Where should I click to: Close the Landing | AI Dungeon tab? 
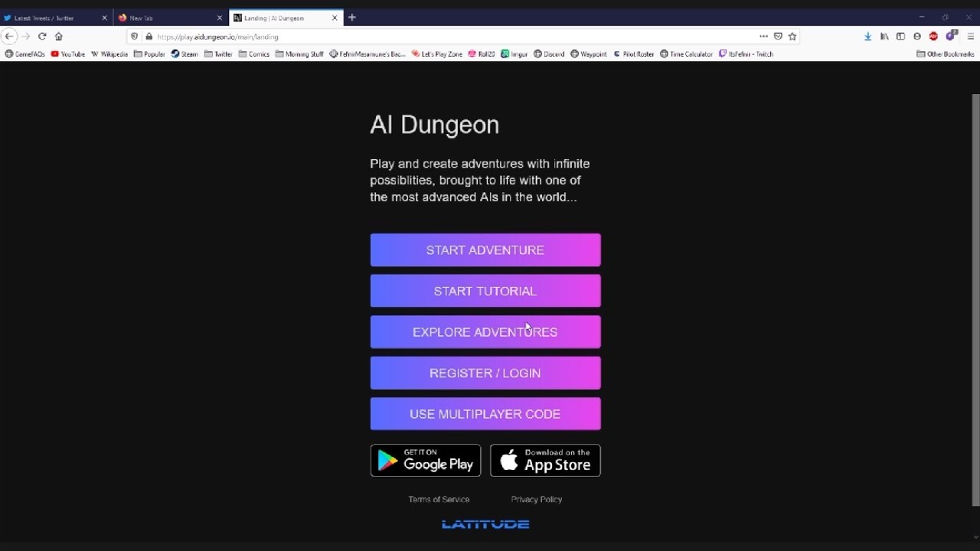pyautogui.click(x=335, y=18)
